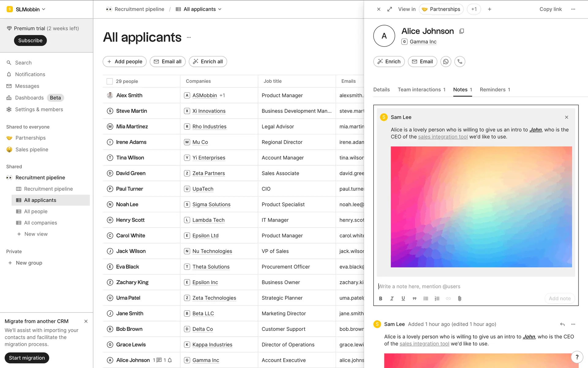Copy Alice Johnson's name with copy icon
588x368 pixels.
pos(462,31)
